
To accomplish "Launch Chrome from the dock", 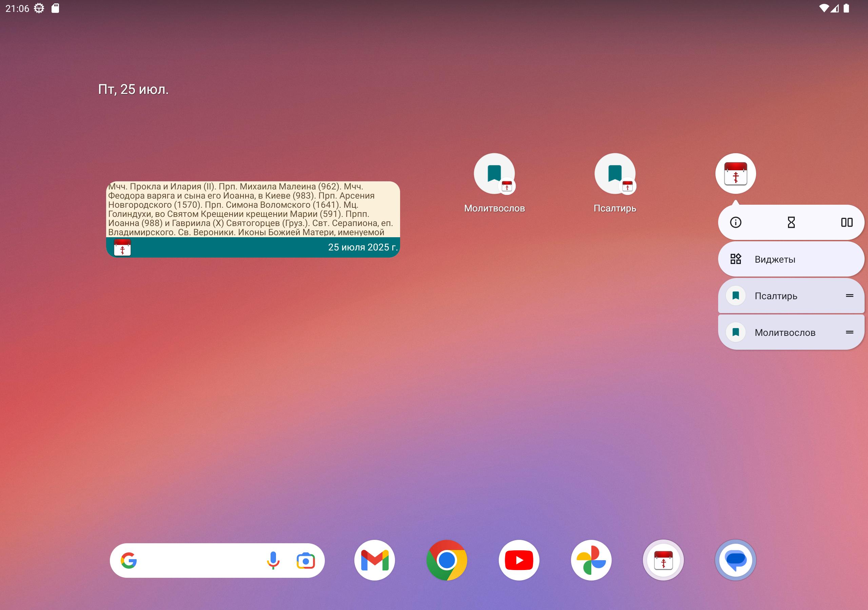I will point(447,560).
